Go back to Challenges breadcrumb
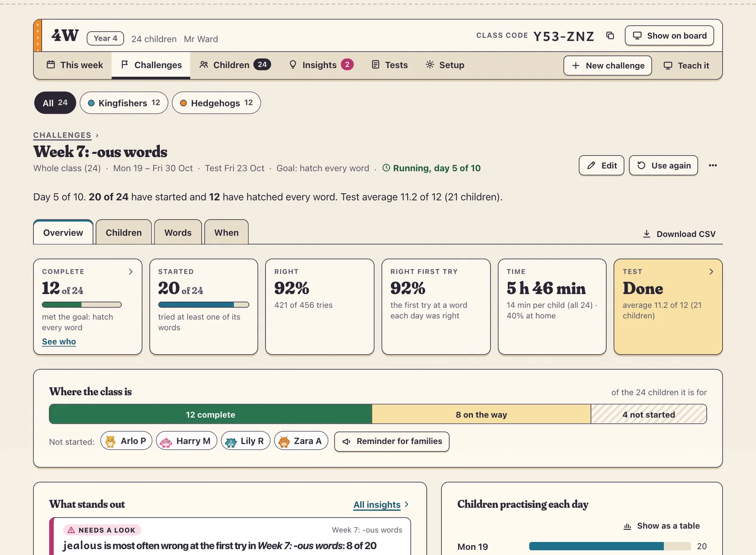The width and height of the screenshot is (756, 555). (x=62, y=135)
